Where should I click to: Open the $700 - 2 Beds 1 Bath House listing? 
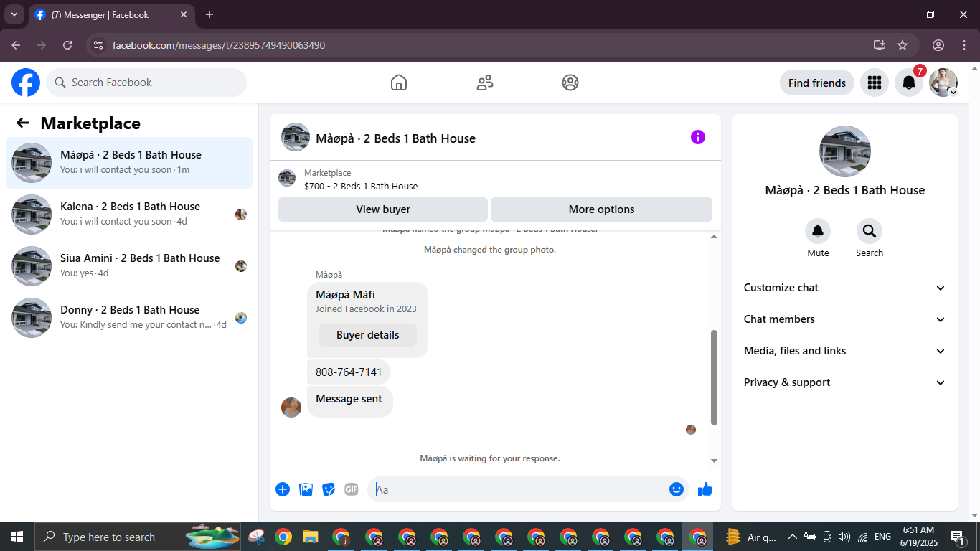tap(361, 186)
